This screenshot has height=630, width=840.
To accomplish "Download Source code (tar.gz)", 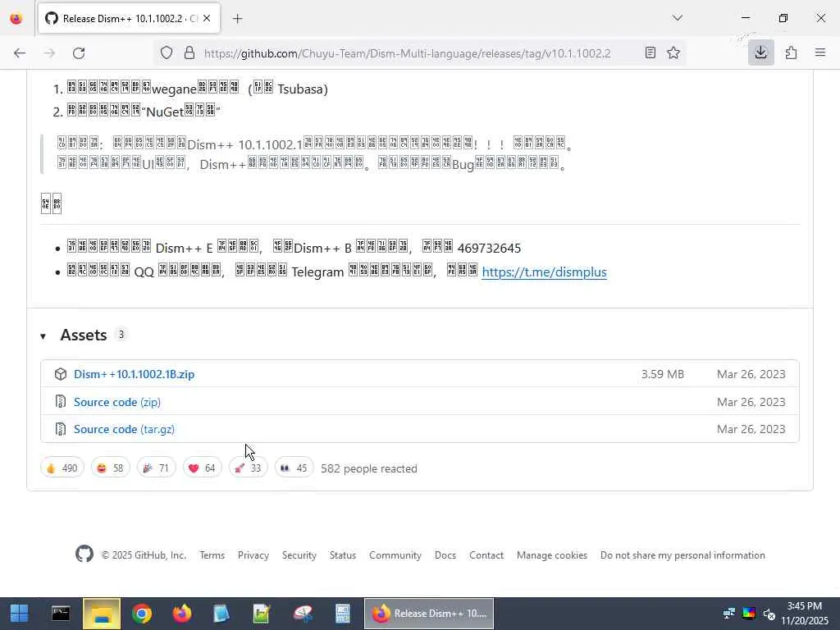I will tap(125, 429).
